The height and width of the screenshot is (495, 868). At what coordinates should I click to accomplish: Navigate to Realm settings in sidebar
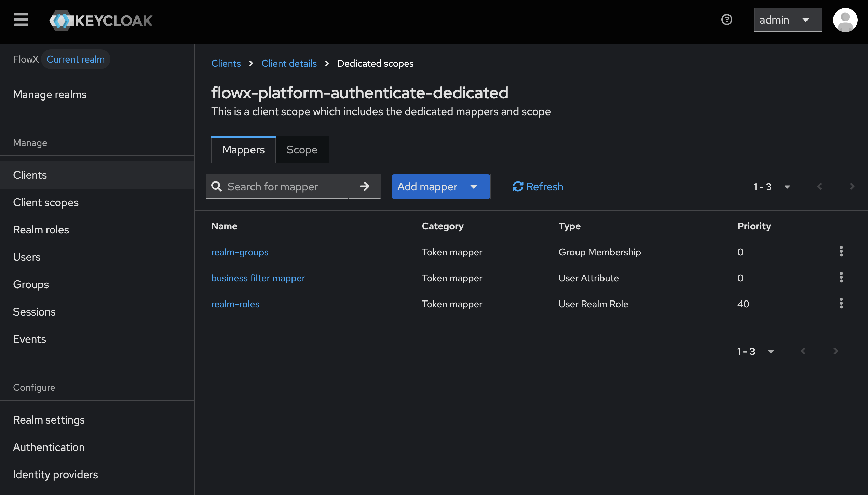point(49,420)
